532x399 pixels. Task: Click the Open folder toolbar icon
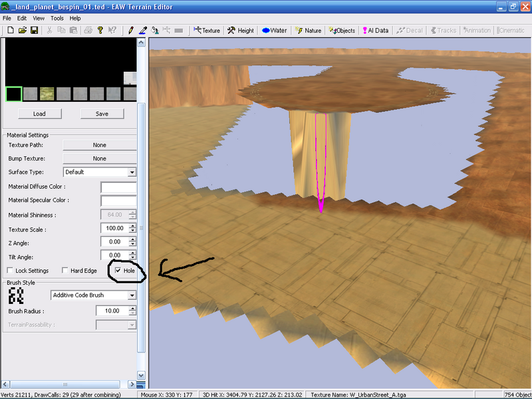click(x=23, y=30)
